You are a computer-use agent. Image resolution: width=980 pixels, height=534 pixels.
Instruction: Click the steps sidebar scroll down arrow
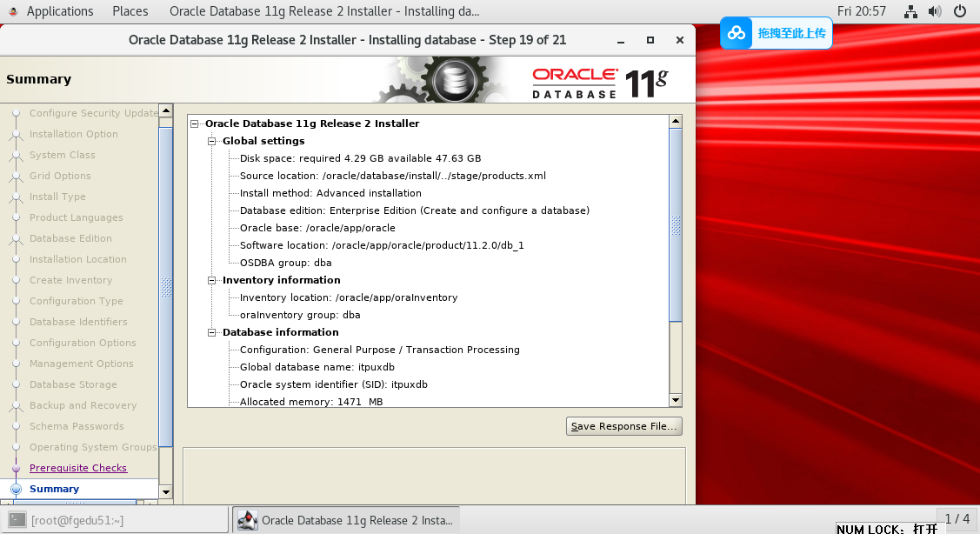[x=165, y=492]
